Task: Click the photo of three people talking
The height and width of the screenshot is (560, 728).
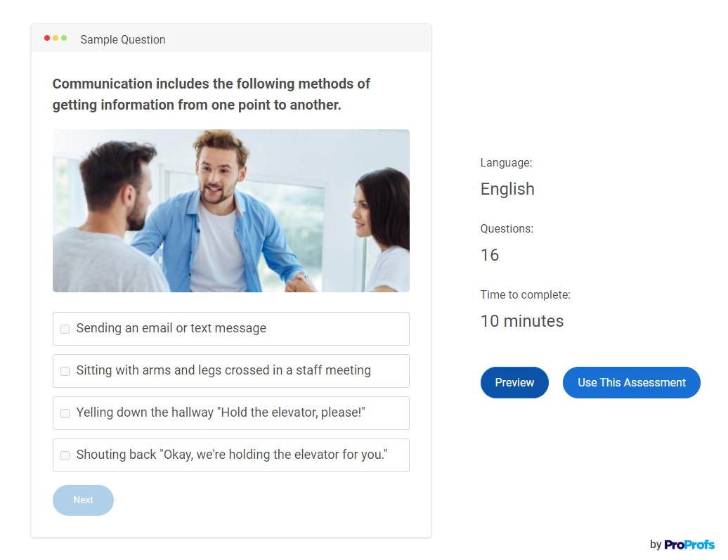Action: (x=230, y=211)
